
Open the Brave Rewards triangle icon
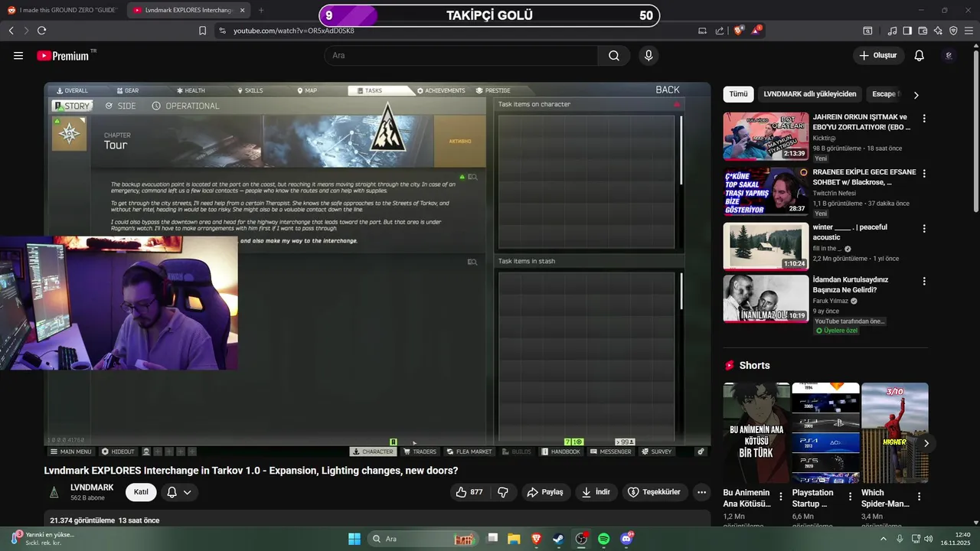(x=756, y=31)
